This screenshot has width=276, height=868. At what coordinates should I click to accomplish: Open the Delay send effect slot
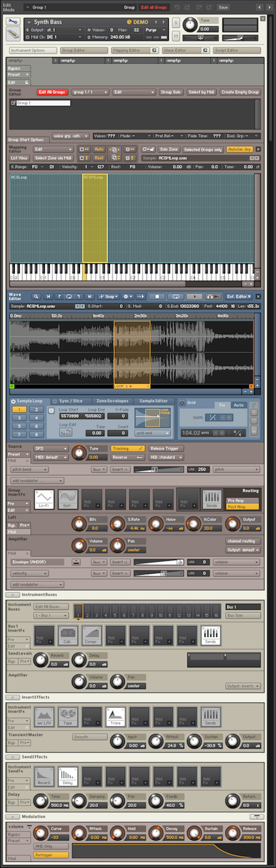[x=68, y=776]
